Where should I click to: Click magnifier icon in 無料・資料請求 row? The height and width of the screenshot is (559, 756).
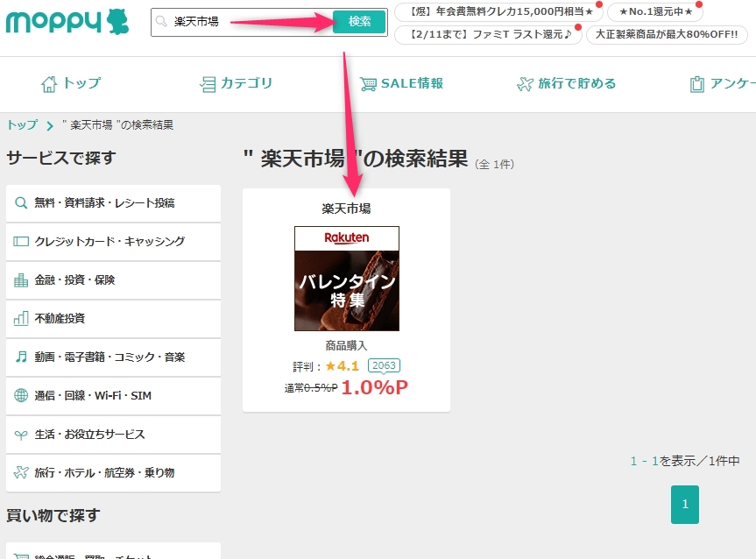click(21, 203)
